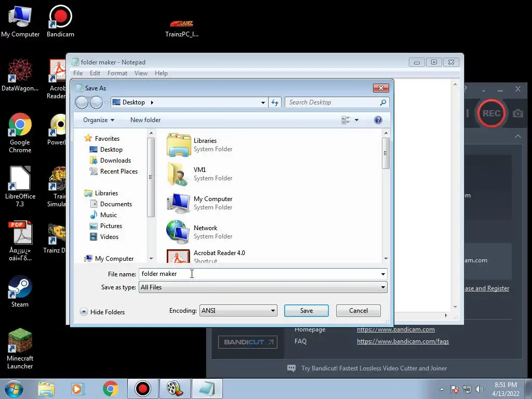
Task: Click the back navigation button in Save As
Action: pos(82,102)
